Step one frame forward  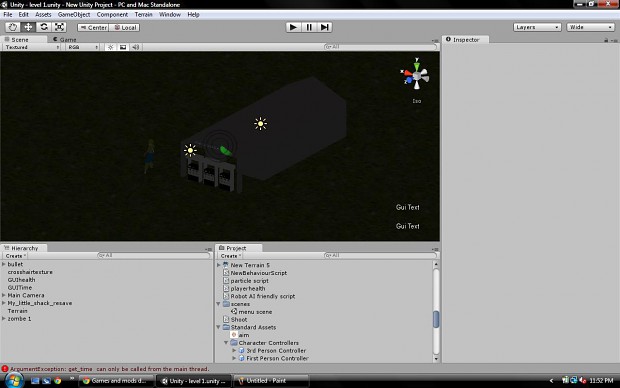[x=325, y=27]
